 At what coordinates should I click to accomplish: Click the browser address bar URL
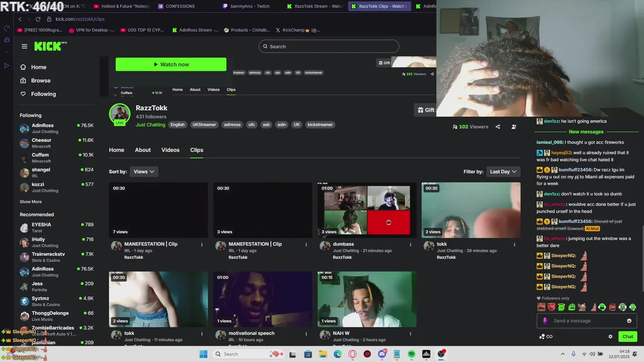(x=80, y=19)
